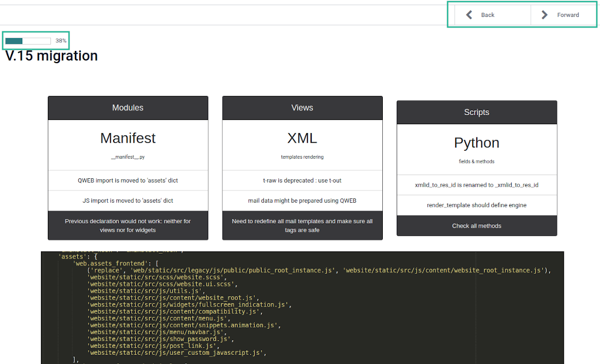Click the show_password.js code line
The height and width of the screenshot is (364, 600).
click(160, 339)
